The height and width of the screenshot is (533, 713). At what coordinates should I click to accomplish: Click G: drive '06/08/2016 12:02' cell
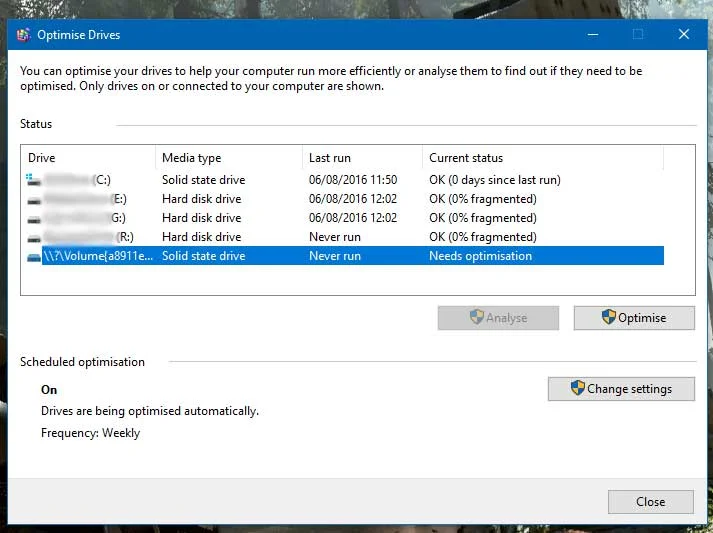click(x=353, y=218)
